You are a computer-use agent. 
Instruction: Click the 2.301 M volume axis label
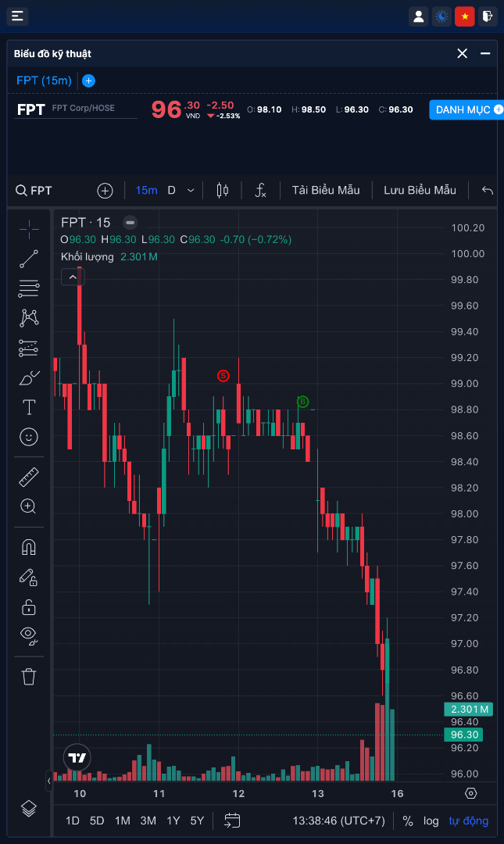pos(469,709)
